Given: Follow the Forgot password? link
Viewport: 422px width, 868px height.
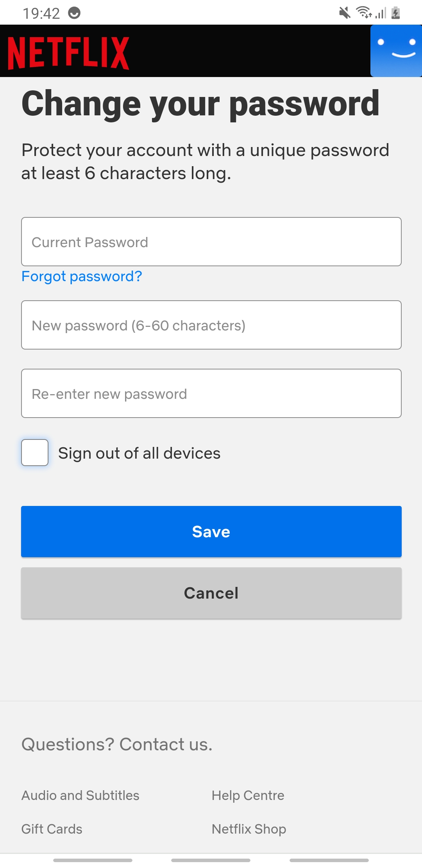Looking at the screenshot, I should 82,276.
